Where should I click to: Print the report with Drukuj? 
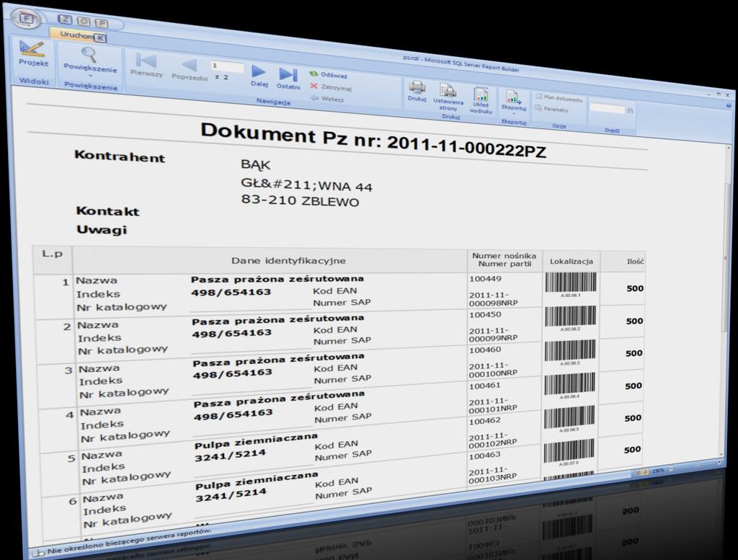coord(417,92)
